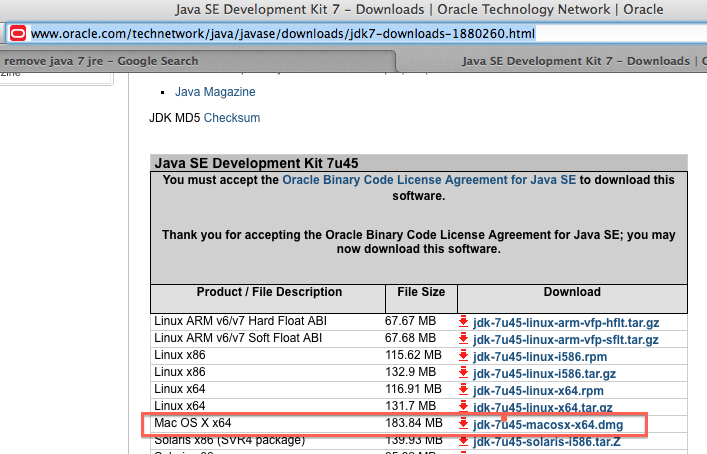Screen dimensions: 707x454
Task: Focus the oracle.com URL address field
Action: click(360, 33)
